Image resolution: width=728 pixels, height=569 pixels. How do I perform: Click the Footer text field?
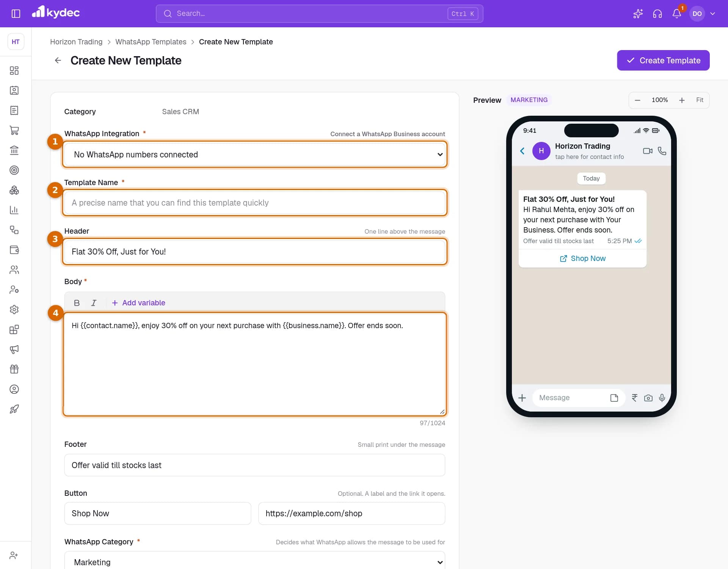[255, 465]
